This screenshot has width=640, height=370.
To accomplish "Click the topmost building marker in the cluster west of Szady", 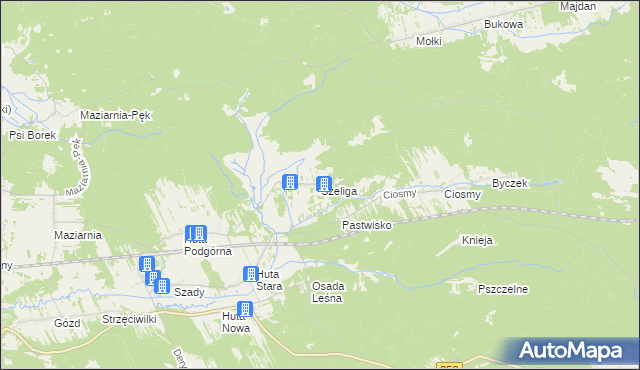I will click(x=147, y=264).
